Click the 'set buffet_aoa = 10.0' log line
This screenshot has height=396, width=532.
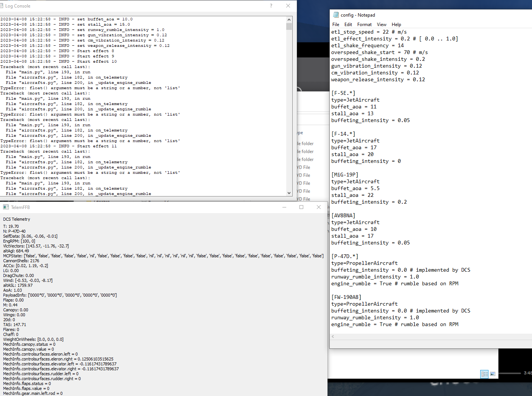(x=67, y=19)
